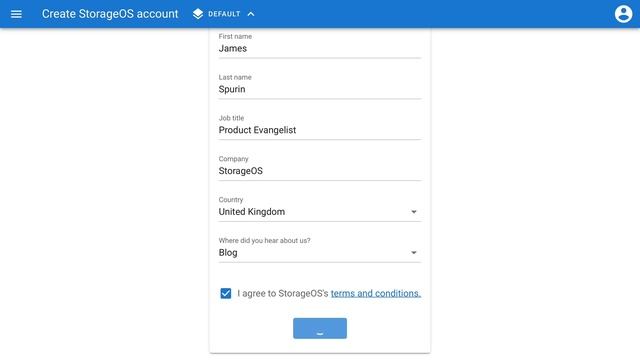The height and width of the screenshot is (360, 640).
Task: Edit the First name field containing James
Action: 320,49
